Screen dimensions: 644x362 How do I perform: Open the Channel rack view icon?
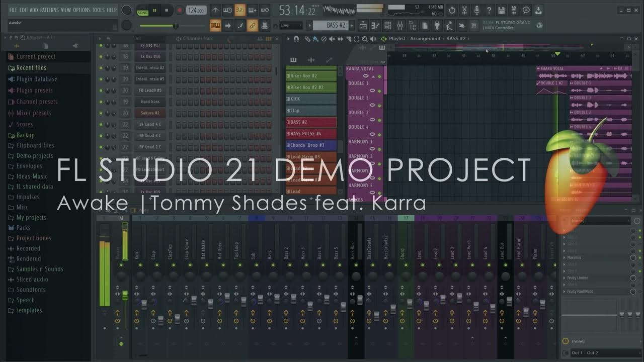click(x=387, y=26)
